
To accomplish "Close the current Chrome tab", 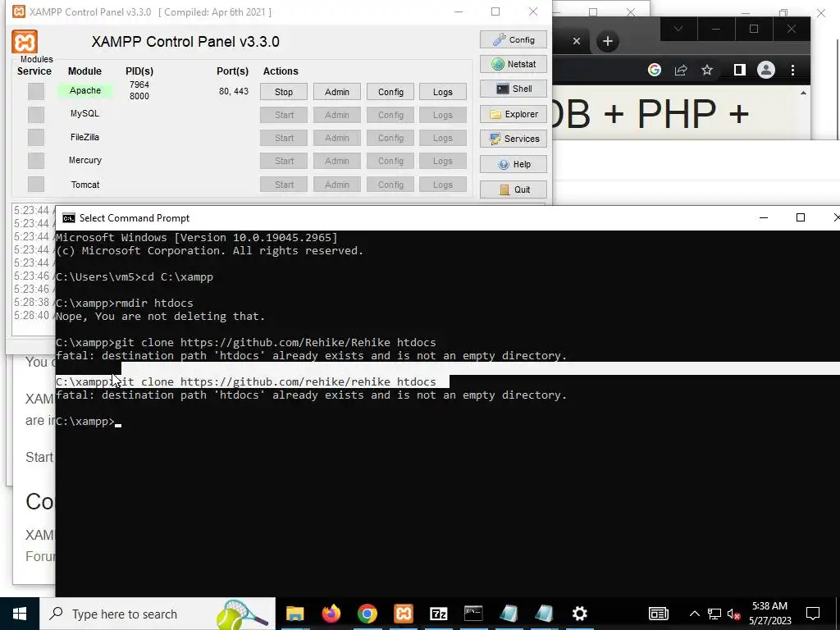I will (577, 41).
